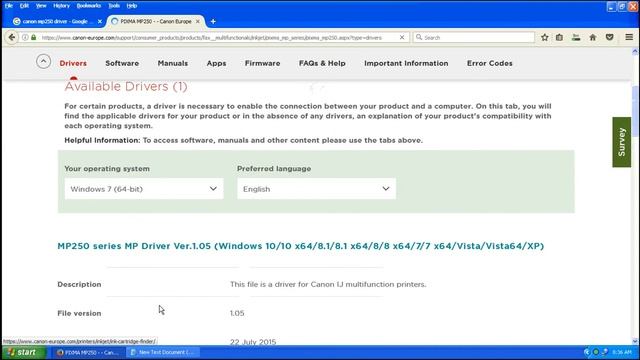Viewport: 640px width, 360px height.
Task: Open the File menu
Action: (x=9, y=6)
